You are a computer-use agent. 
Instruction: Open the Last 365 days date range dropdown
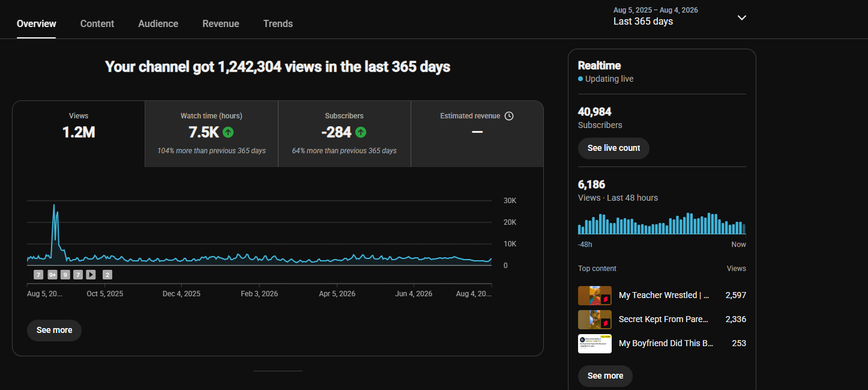680,17
